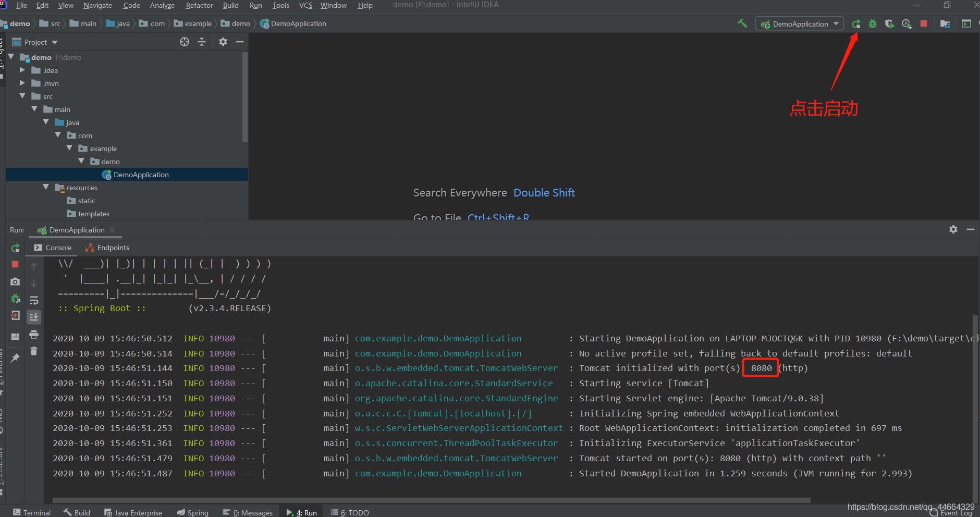980x517 pixels.
Task: Open the Java Enterprise tool window
Action: [x=133, y=512]
